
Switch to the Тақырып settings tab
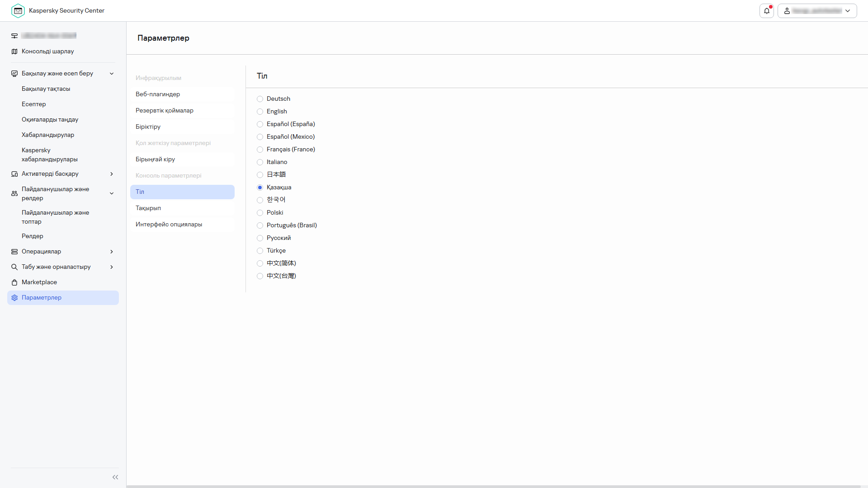tap(148, 208)
